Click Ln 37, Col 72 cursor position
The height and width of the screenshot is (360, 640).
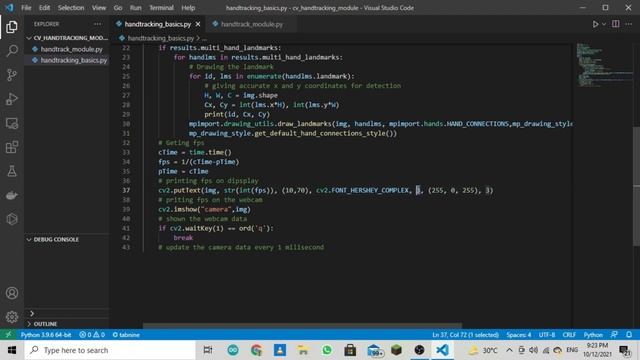click(465, 335)
